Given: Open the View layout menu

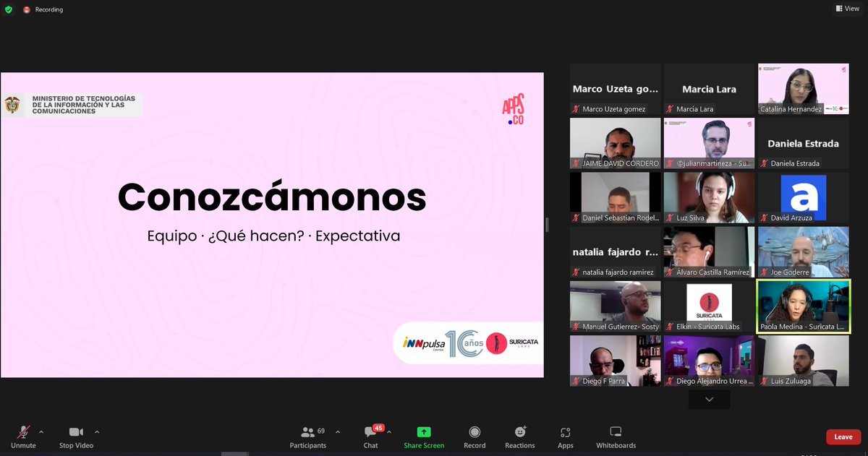Looking at the screenshot, I should 847,9.
